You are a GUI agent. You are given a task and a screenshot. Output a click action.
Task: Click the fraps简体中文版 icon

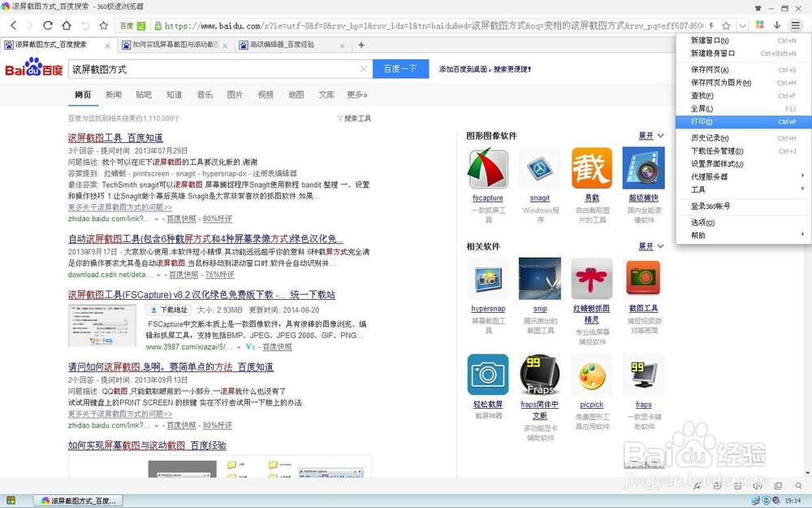[x=540, y=374]
